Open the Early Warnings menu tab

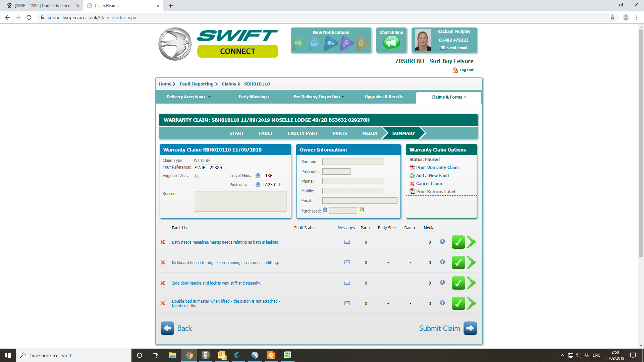coord(253,97)
